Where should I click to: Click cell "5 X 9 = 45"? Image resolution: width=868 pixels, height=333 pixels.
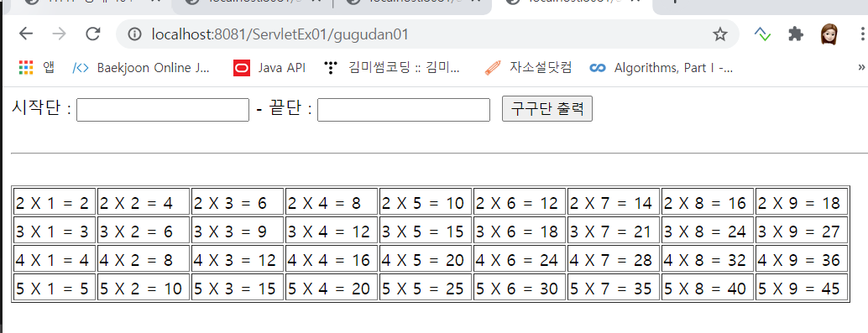[802, 287]
